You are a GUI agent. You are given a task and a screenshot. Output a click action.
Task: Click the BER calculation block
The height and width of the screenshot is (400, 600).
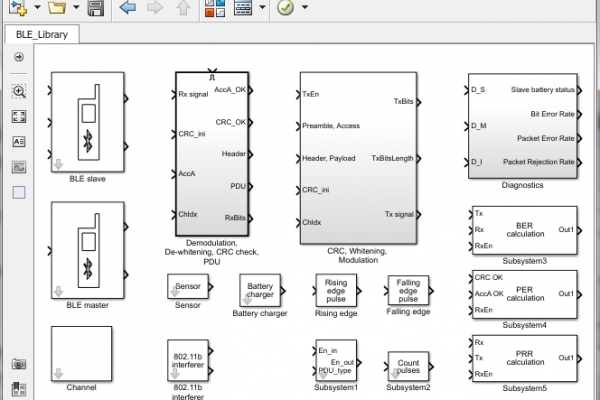click(524, 230)
